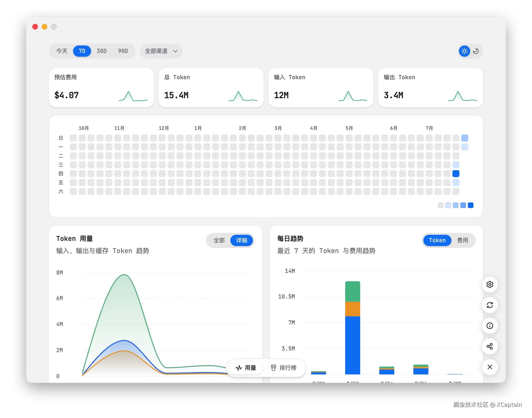Click darkest blue heatmap legend swatch

(470, 205)
